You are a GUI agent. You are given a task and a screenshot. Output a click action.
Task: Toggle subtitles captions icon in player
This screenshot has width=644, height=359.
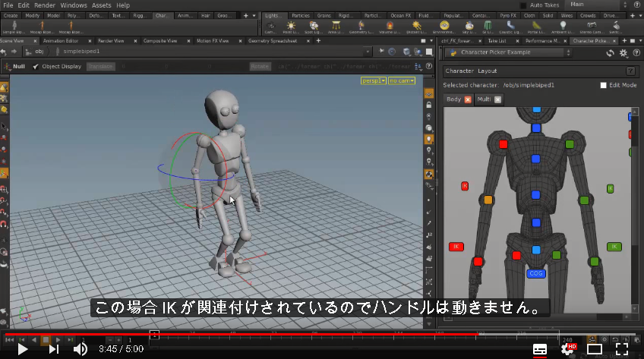click(540, 350)
